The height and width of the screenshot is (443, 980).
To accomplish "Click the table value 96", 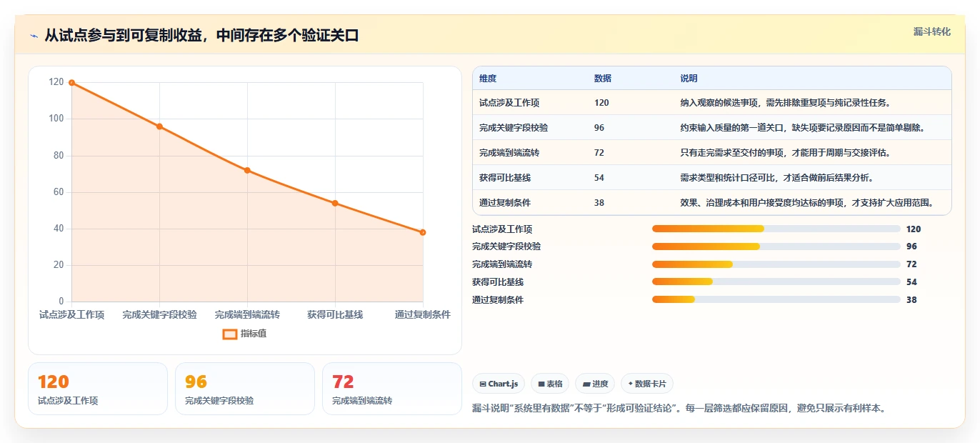I will pyautogui.click(x=599, y=128).
